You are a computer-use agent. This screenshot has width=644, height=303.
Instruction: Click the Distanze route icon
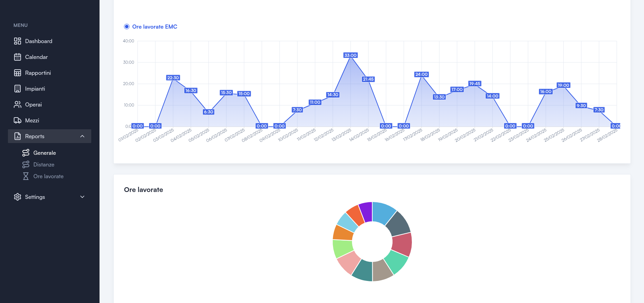point(26,164)
